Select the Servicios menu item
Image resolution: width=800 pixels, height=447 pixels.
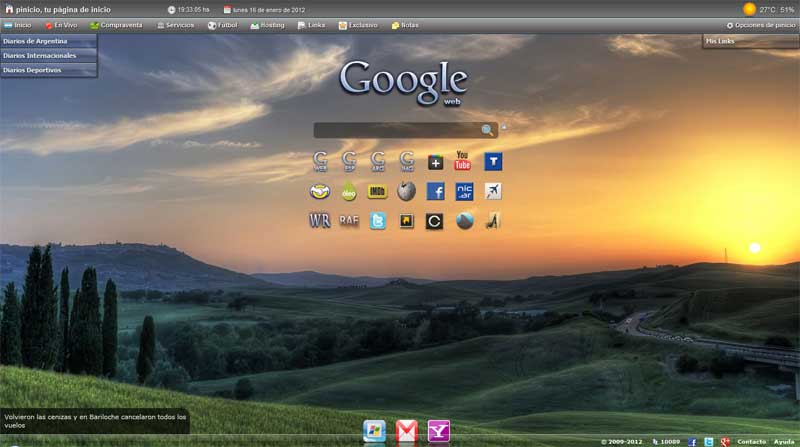tap(176, 25)
